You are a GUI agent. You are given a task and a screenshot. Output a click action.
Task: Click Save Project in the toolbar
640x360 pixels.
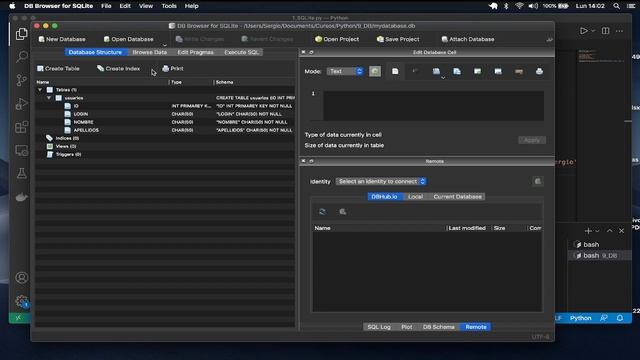(398, 39)
